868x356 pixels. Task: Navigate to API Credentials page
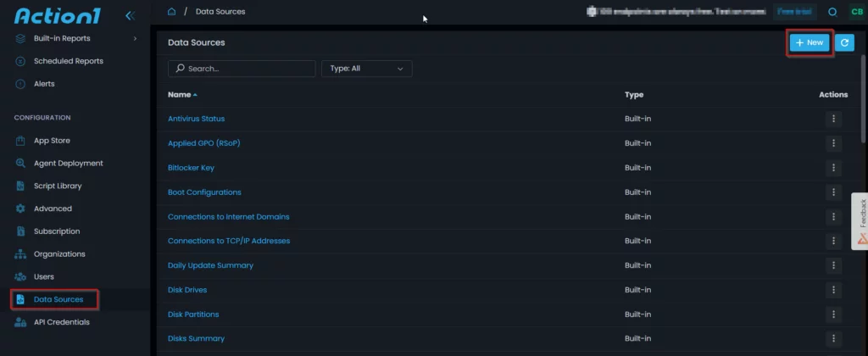point(61,322)
